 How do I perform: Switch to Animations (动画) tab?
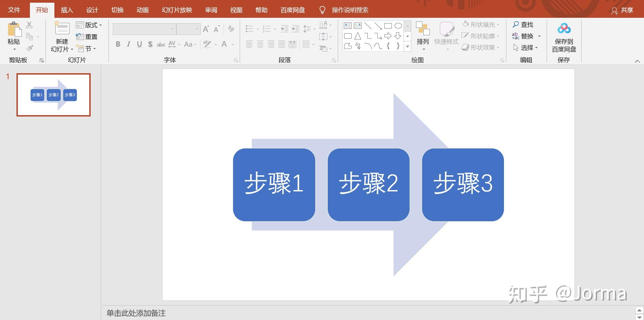[x=143, y=10]
